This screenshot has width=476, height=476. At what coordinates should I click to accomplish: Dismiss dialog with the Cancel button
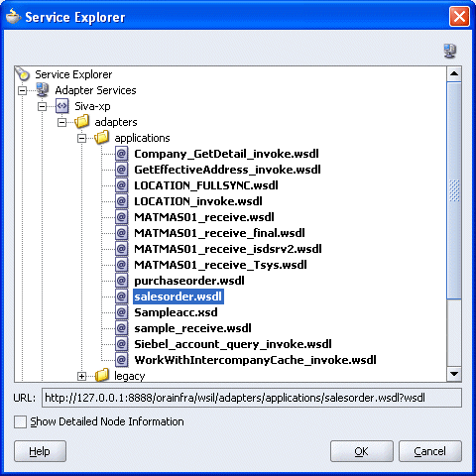point(430,451)
